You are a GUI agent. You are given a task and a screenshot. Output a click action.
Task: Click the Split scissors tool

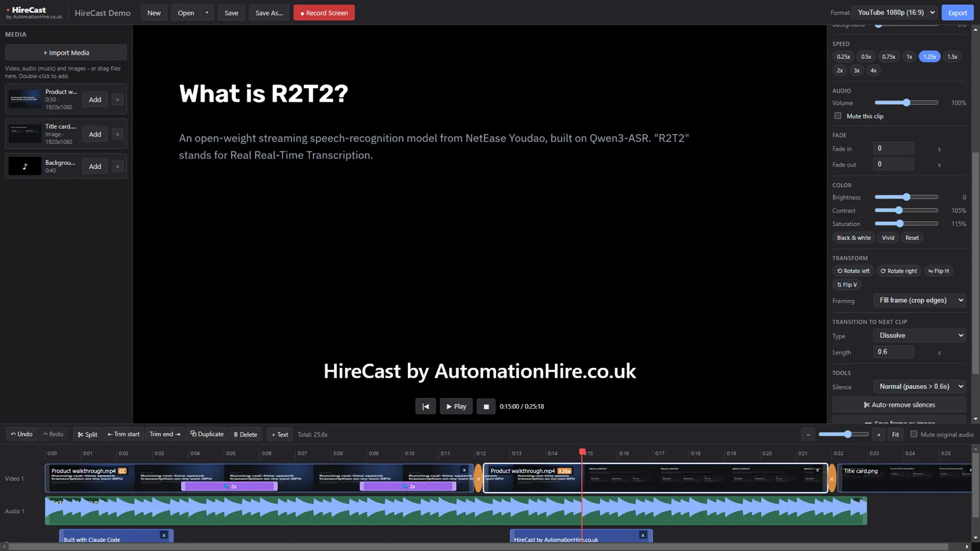point(87,434)
